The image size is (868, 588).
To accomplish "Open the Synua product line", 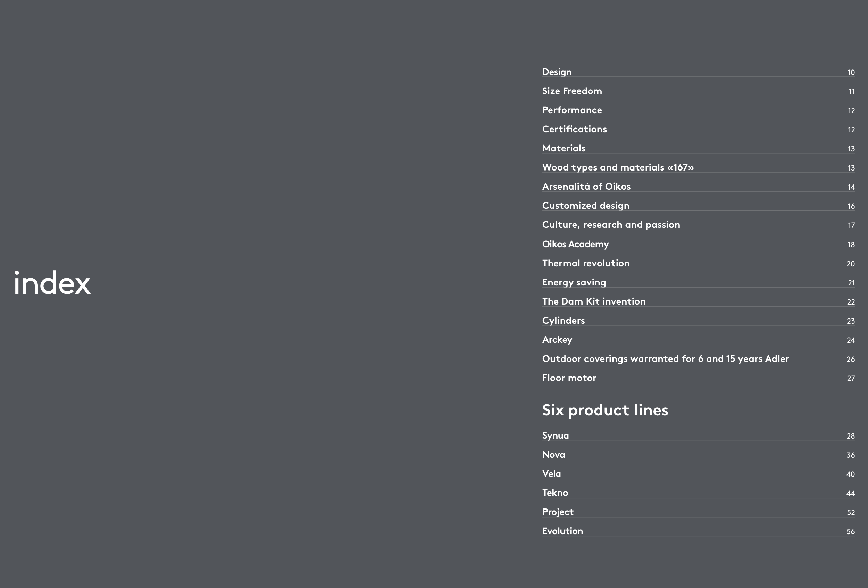I will [556, 436].
